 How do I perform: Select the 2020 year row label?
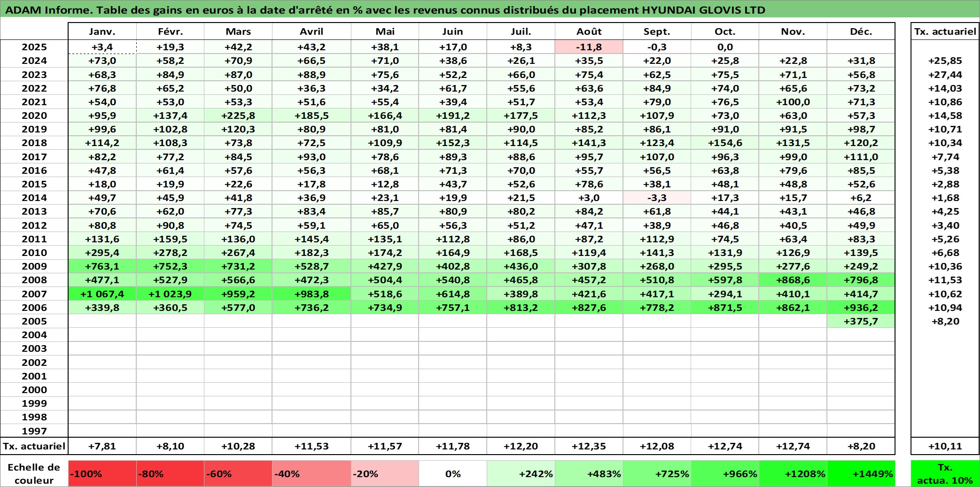[x=34, y=116]
